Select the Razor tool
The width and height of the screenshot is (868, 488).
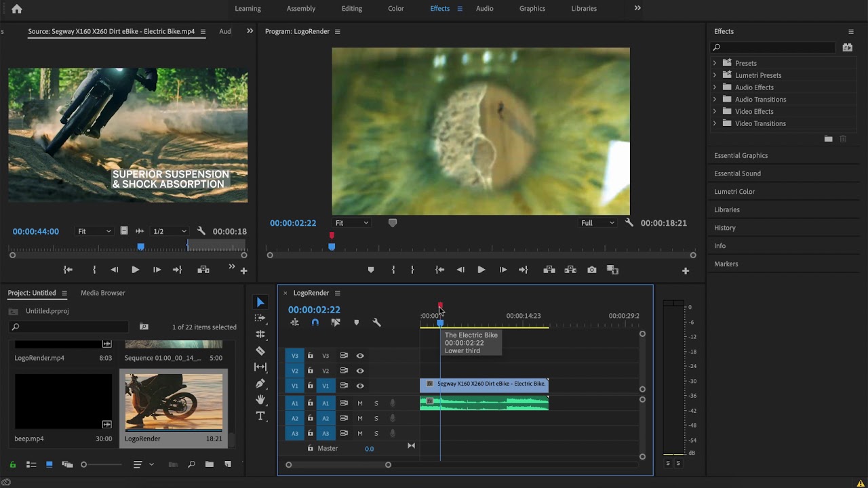point(260,350)
